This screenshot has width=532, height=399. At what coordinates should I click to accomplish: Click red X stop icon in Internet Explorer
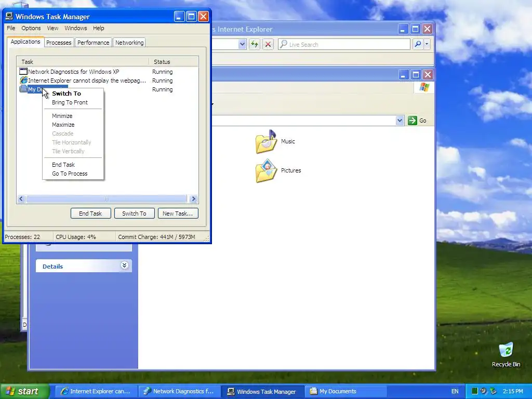[268, 44]
